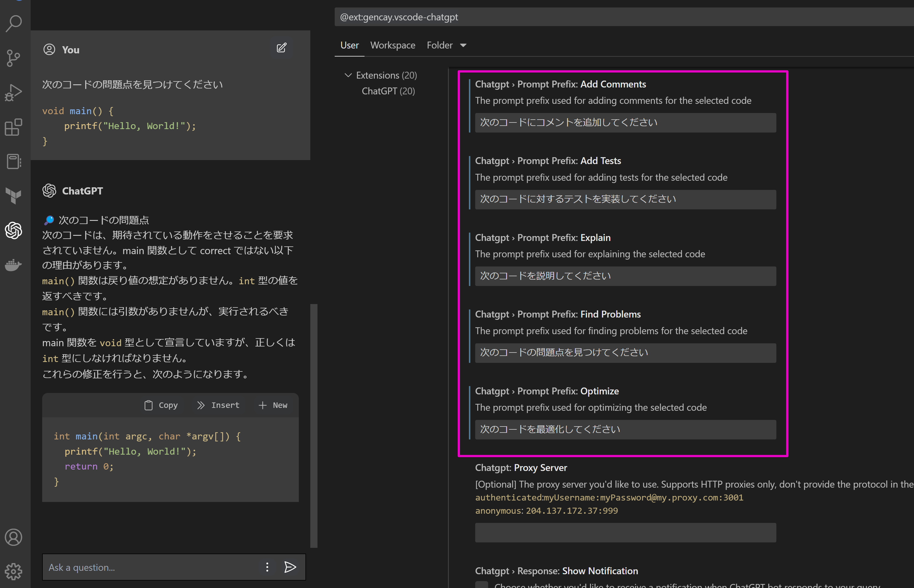This screenshot has height=588, width=914.
Task: Select the Terraform sidebar icon
Action: (14, 196)
